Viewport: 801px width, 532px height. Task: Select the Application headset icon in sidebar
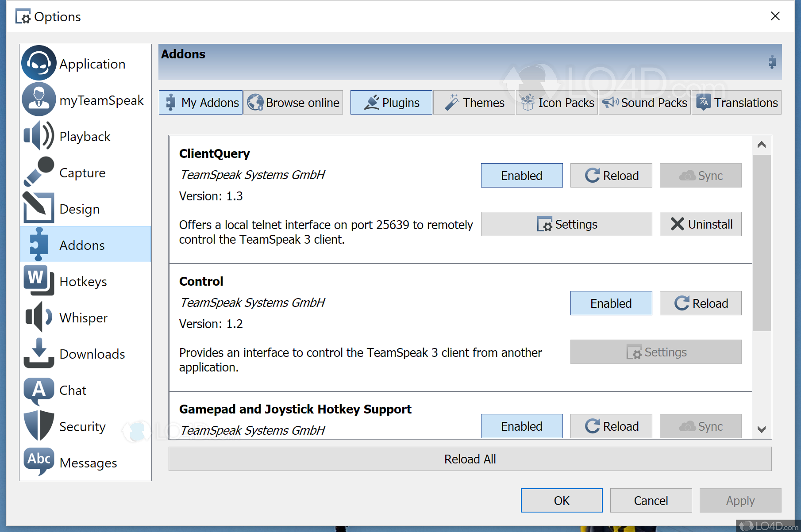[x=39, y=63]
